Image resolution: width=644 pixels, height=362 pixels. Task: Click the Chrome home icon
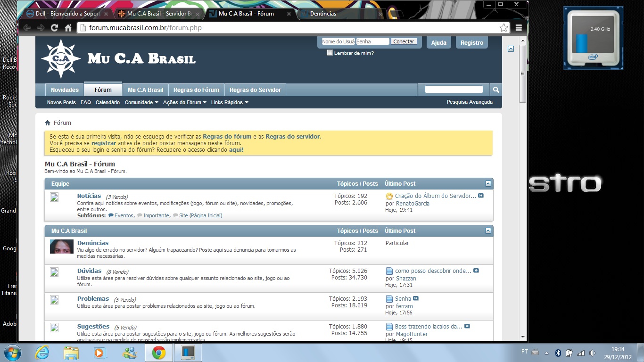tap(68, 28)
